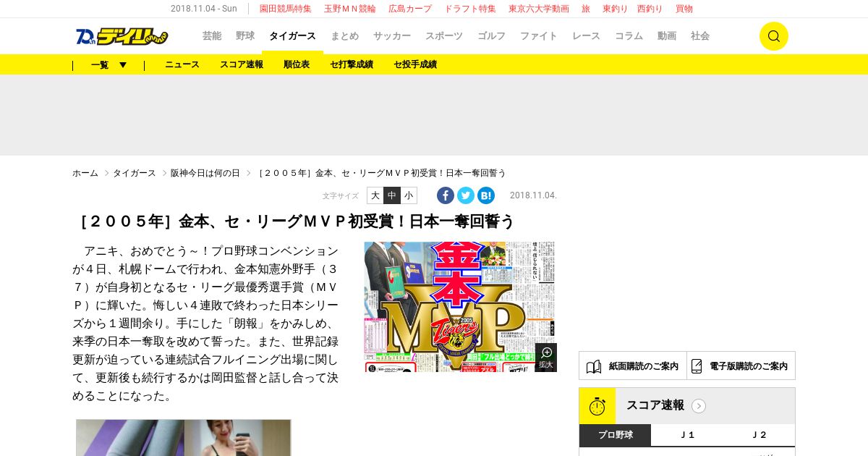Open the 金本 MVP newspaper image
This screenshot has height=456, width=868.
[x=459, y=307]
